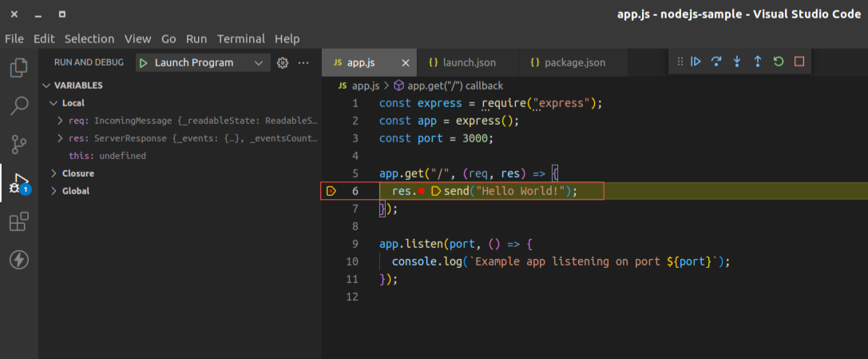Open the Extensions view icon
Image resolution: width=868 pixels, height=359 pixels.
[x=19, y=221]
